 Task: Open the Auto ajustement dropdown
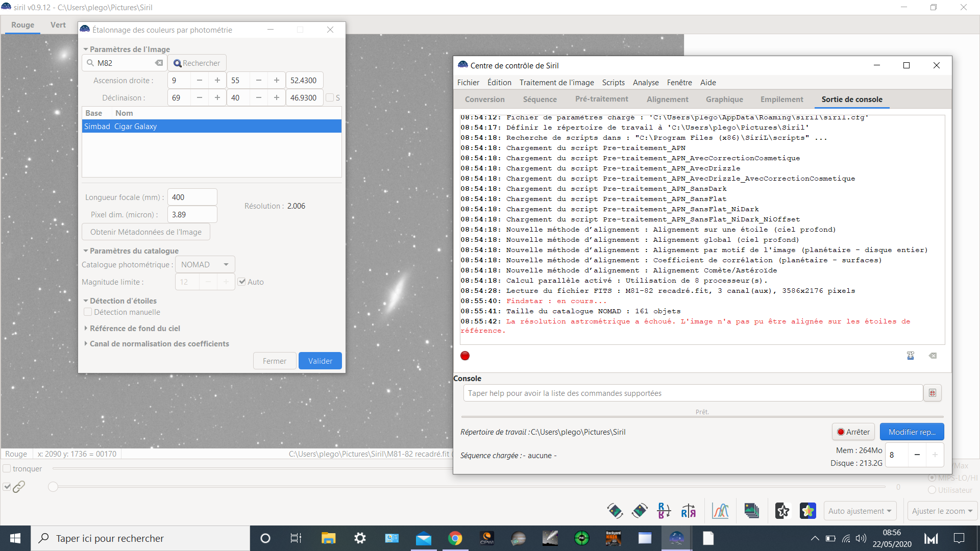point(860,511)
